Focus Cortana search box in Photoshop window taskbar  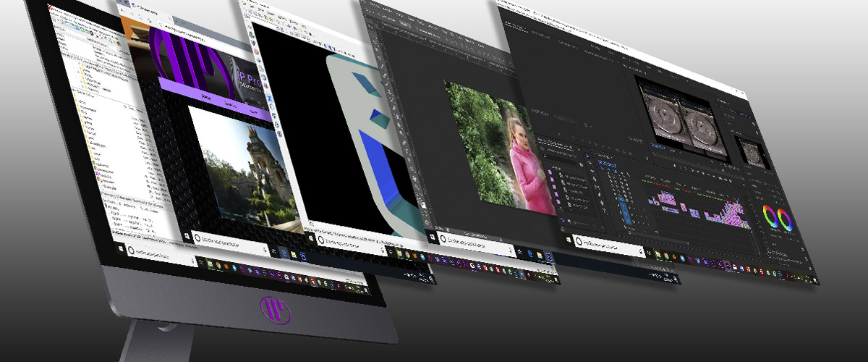pos(475,244)
